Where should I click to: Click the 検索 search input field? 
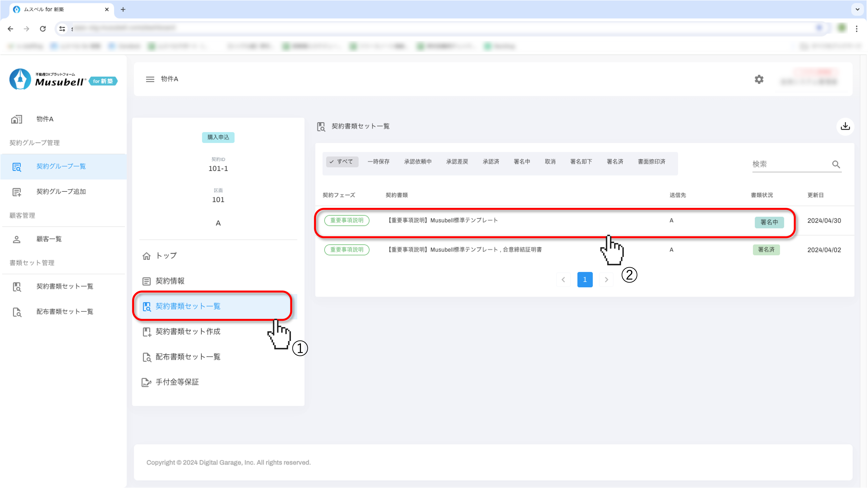(788, 164)
